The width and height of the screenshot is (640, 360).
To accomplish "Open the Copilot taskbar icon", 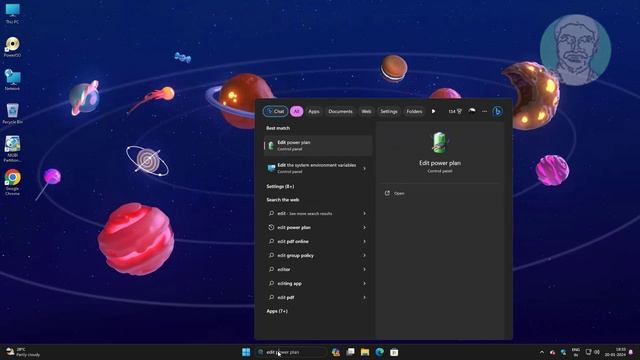I will tap(336, 352).
